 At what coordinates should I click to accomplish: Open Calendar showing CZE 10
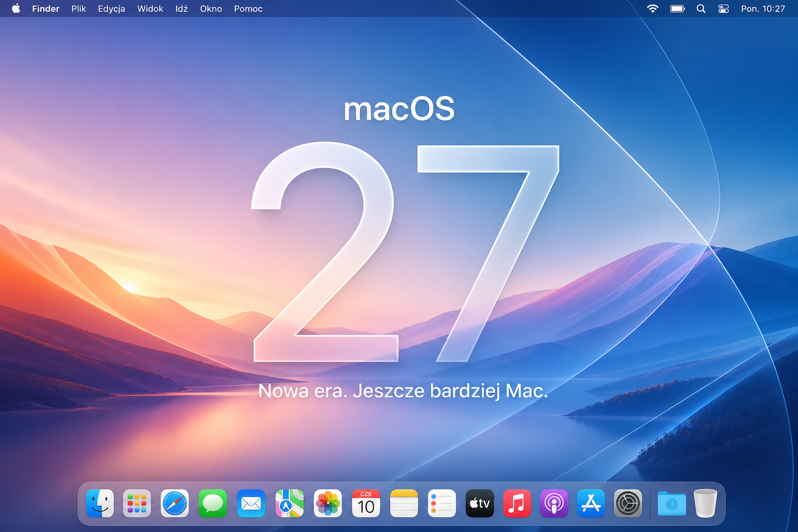pyautogui.click(x=366, y=503)
